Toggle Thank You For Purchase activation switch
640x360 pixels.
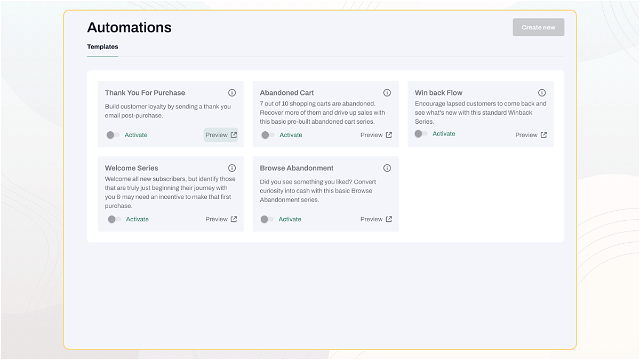click(113, 135)
